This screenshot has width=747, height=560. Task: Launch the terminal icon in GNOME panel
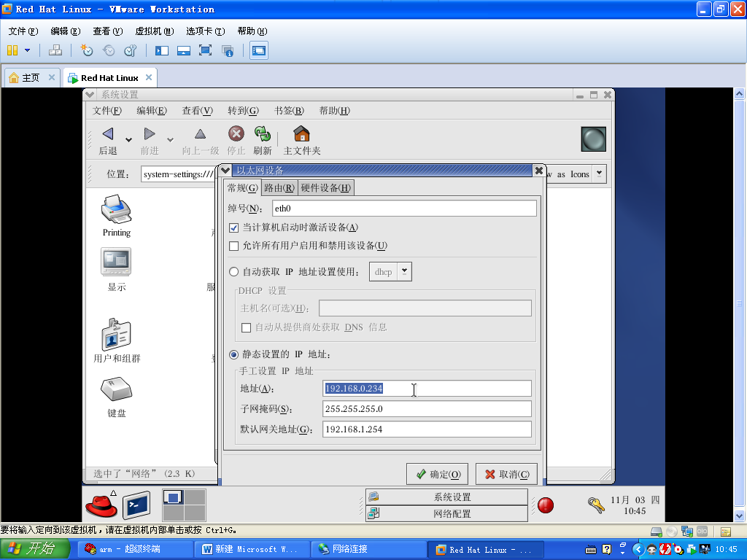[x=136, y=505]
